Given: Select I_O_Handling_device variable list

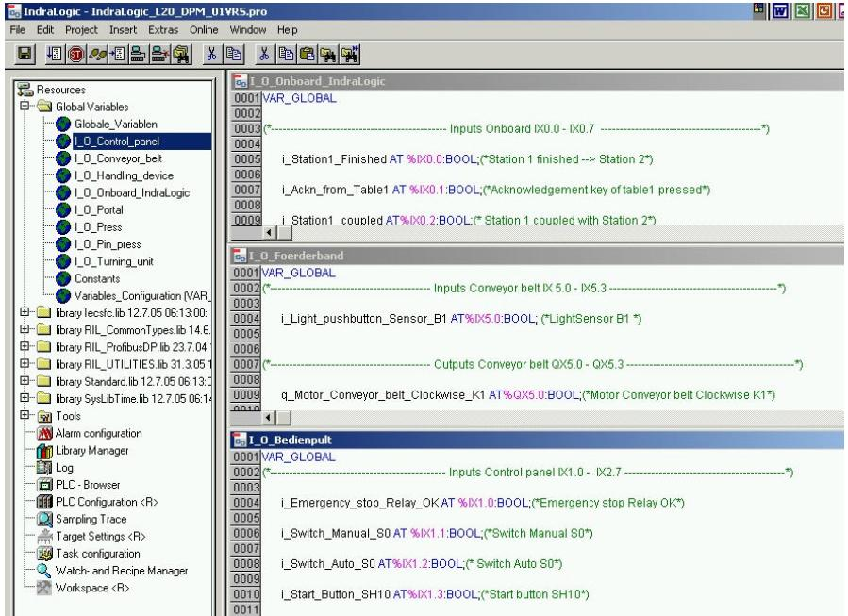Looking at the screenshot, I should pos(124,175).
